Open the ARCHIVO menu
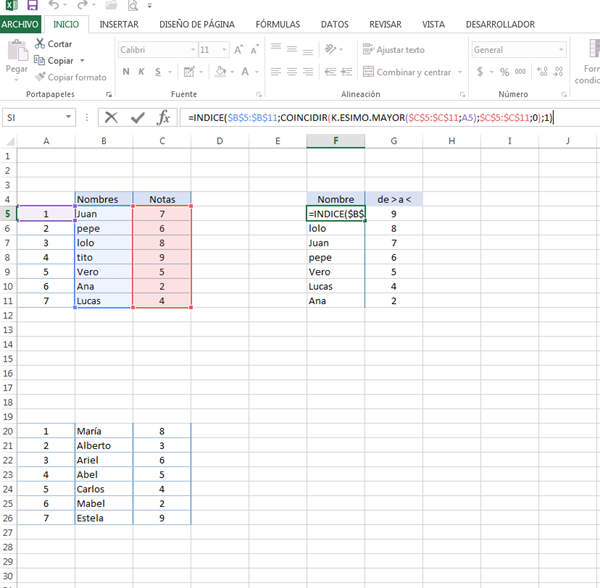600x588 pixels. (x=20, y=24)
